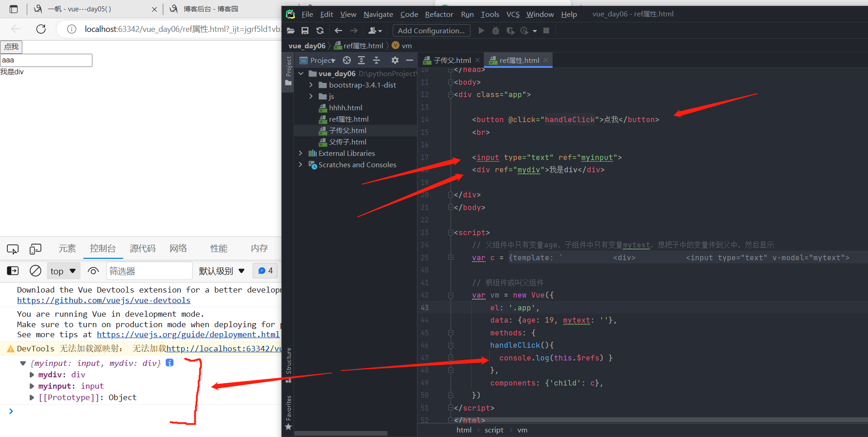Viewport: 868px width, 437px height.
Task: Click the 点我 button on the web page
Action: [x=11, y=47]
